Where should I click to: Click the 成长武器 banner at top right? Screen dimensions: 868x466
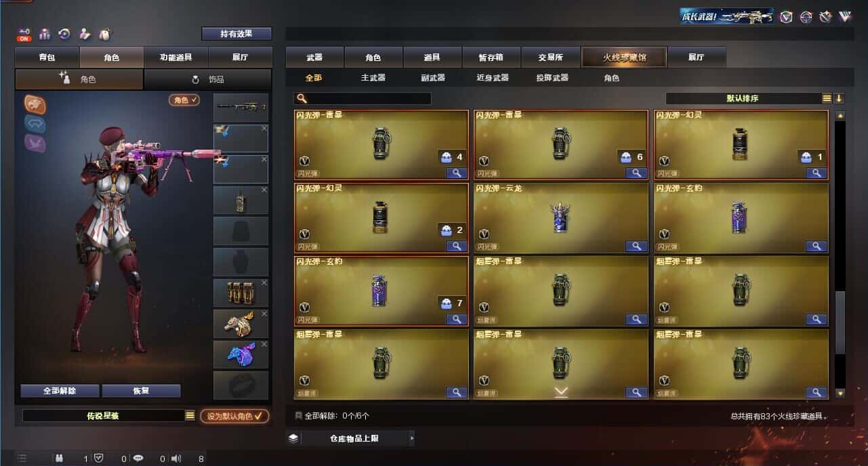pos(727,16)
